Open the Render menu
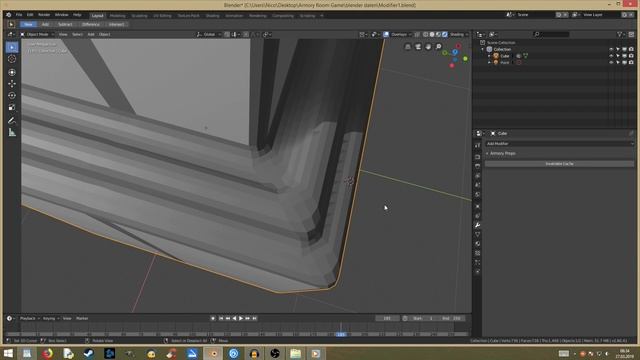 tap(44, 15)
